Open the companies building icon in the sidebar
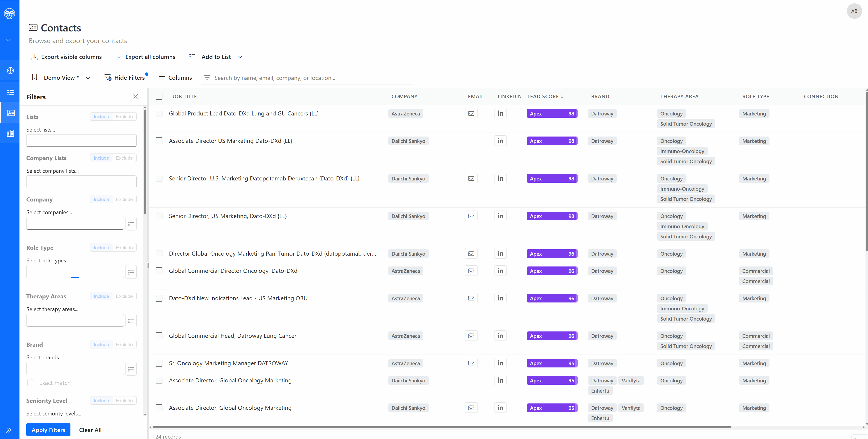Image resolution: width=868 pixels, height=439 pixels. (10, 133)
